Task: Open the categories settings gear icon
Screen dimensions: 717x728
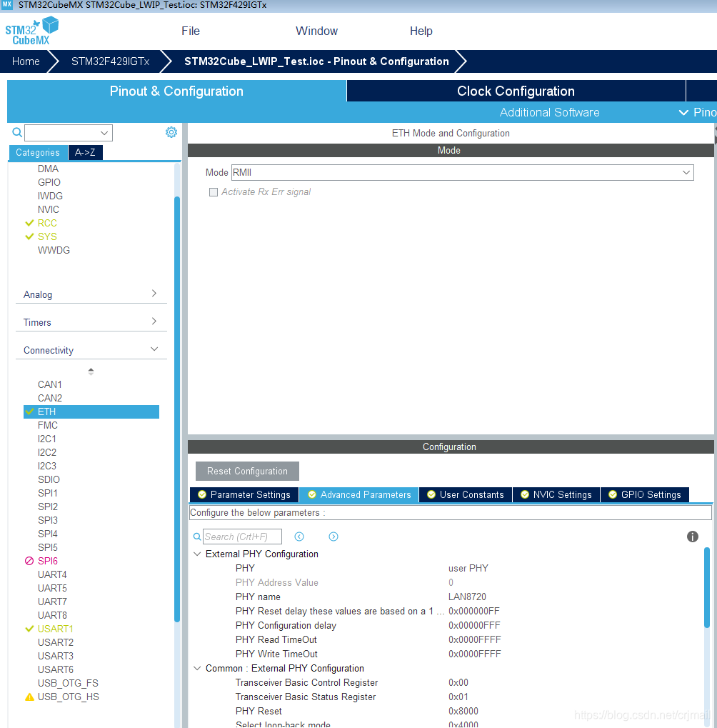Action: pyautogui.click(x=171, y=132)
